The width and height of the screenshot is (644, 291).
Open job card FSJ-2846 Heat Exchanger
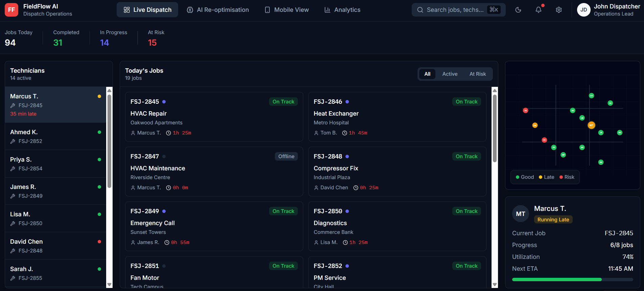(x=397, y=117)
